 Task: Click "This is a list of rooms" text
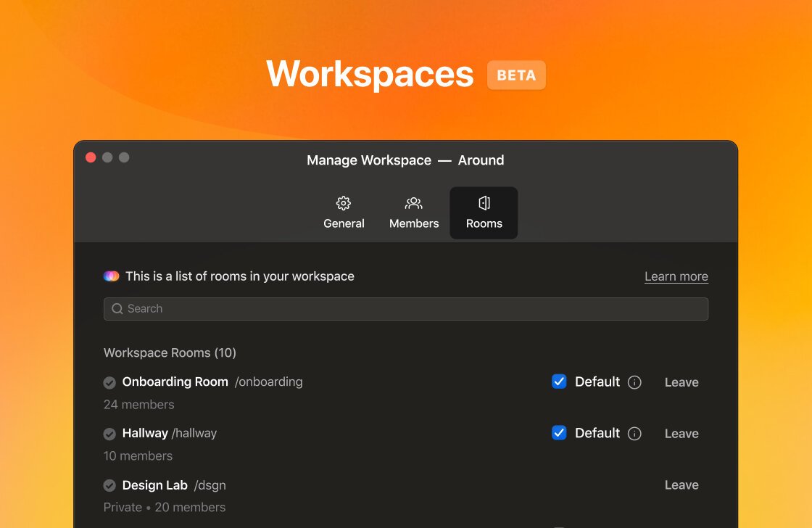240,276
